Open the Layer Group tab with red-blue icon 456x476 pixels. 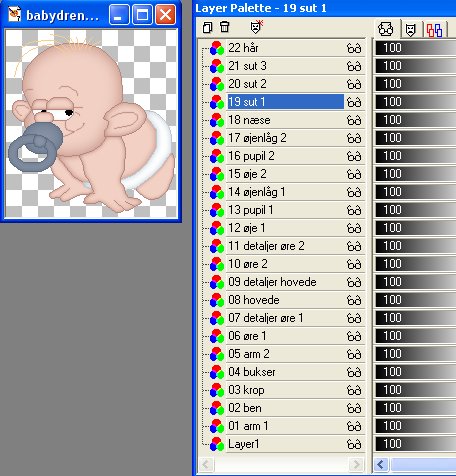(434, 30)
